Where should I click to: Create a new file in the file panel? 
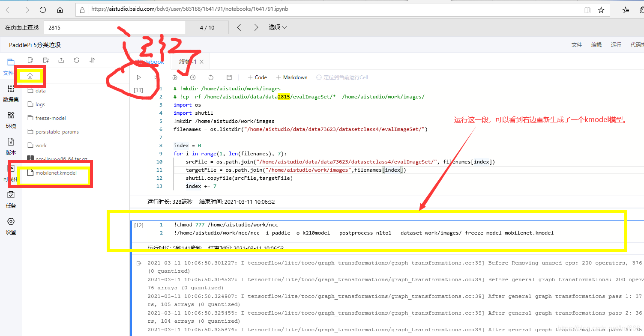30,60
